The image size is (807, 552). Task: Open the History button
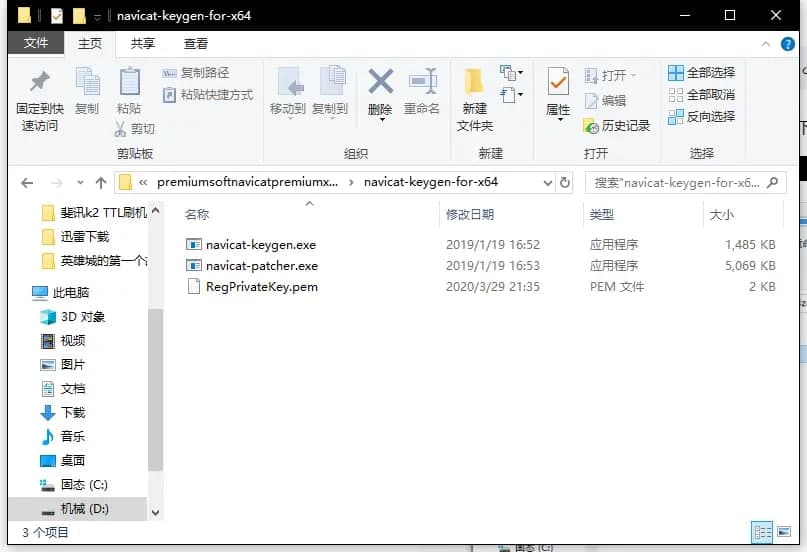click(x=617, y=126)
